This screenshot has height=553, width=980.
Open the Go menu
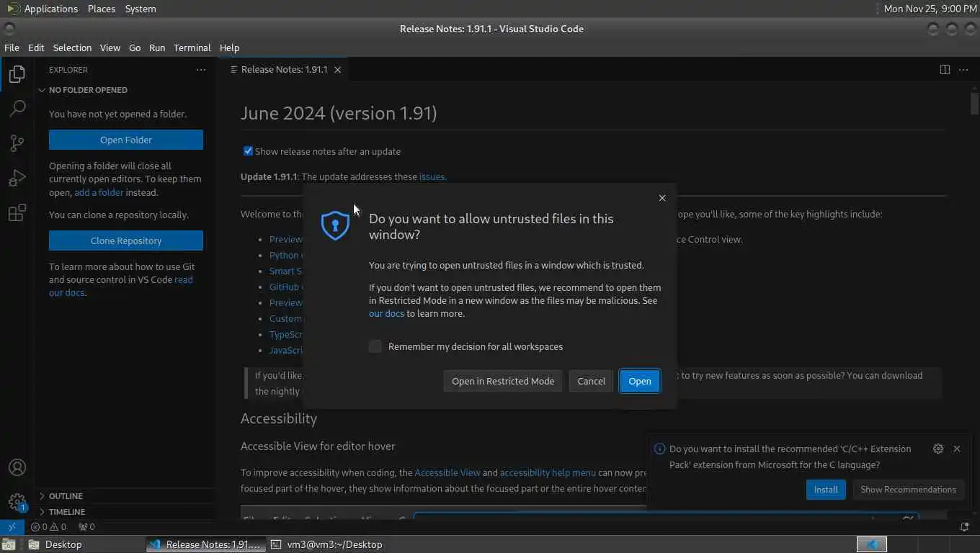coord(135,48)
